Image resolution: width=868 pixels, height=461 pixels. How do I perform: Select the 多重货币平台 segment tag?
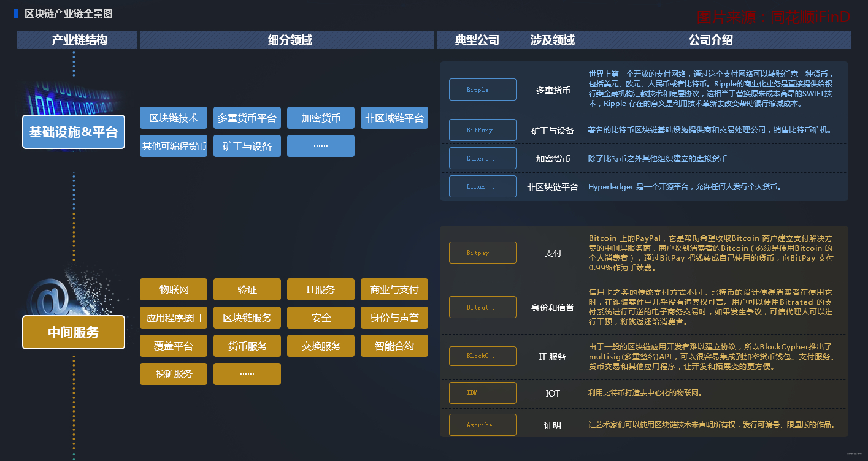(247, 118)
